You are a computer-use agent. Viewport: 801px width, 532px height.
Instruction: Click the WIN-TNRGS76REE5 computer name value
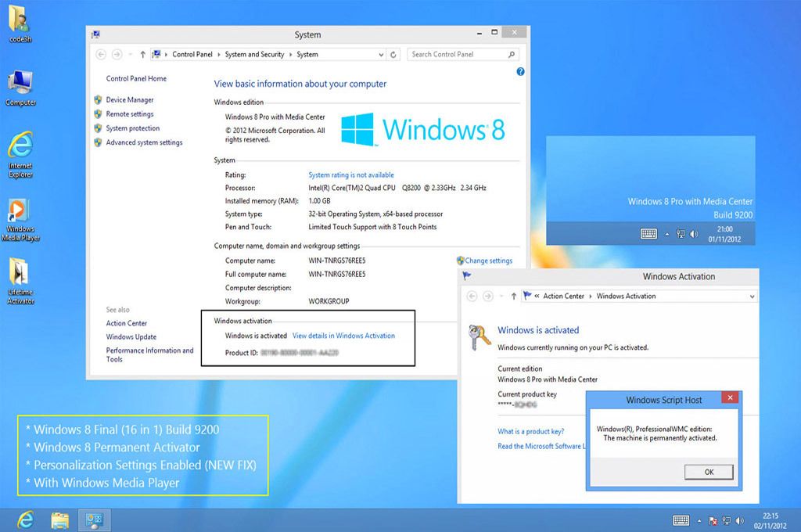[336, 261]
